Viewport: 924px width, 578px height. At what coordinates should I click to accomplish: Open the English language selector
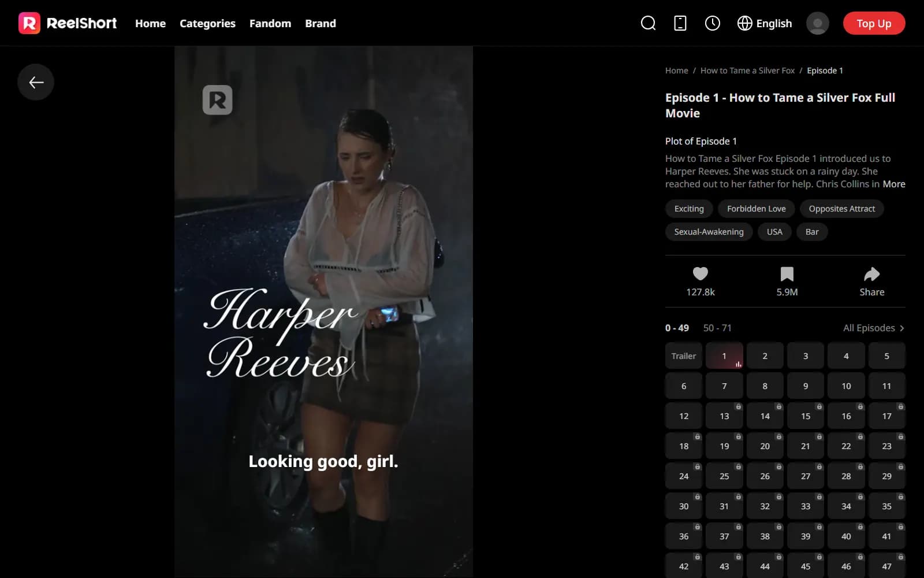[x=765, y=23]
